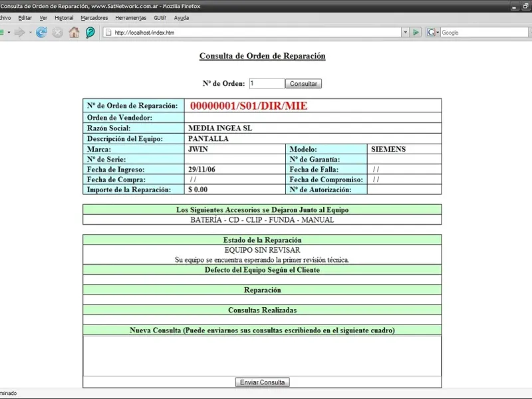Screen dimensions: 532x399
Task: Click the accessories list "BATERÍA - CD - CLIP - FUNDA - MANUAL"
Action: (262, 220)
